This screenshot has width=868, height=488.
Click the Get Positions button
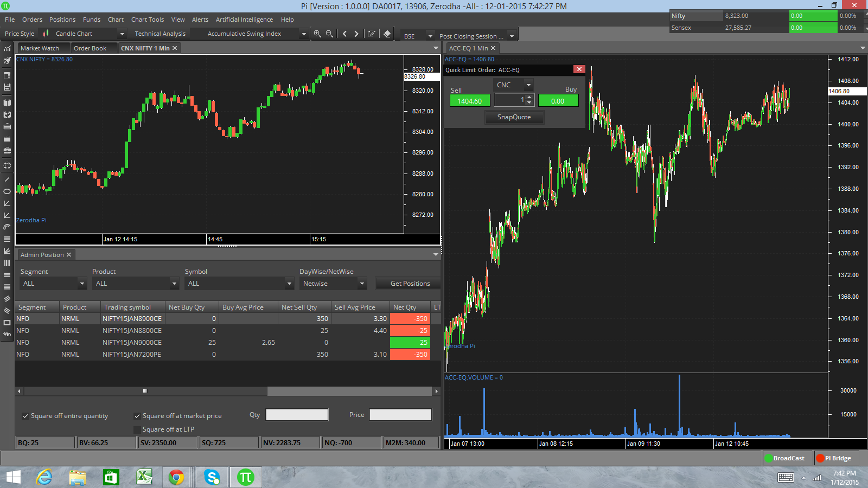click(x=410, y=284)
